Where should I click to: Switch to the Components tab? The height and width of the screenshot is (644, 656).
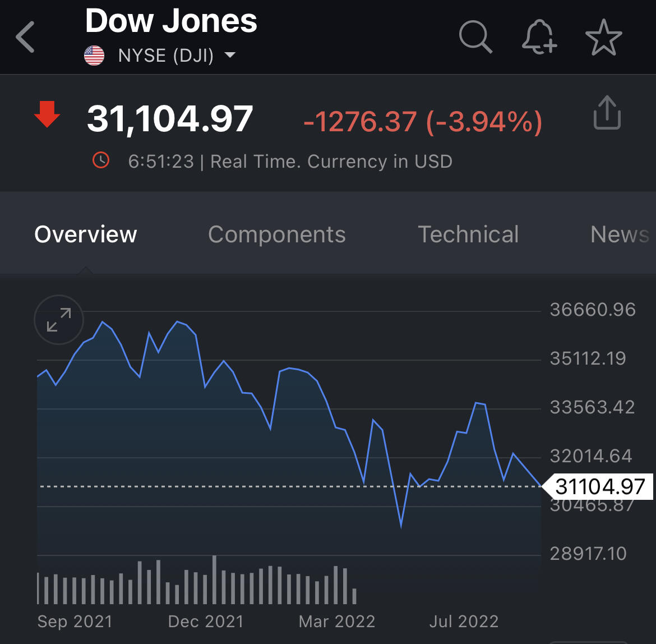277,234
